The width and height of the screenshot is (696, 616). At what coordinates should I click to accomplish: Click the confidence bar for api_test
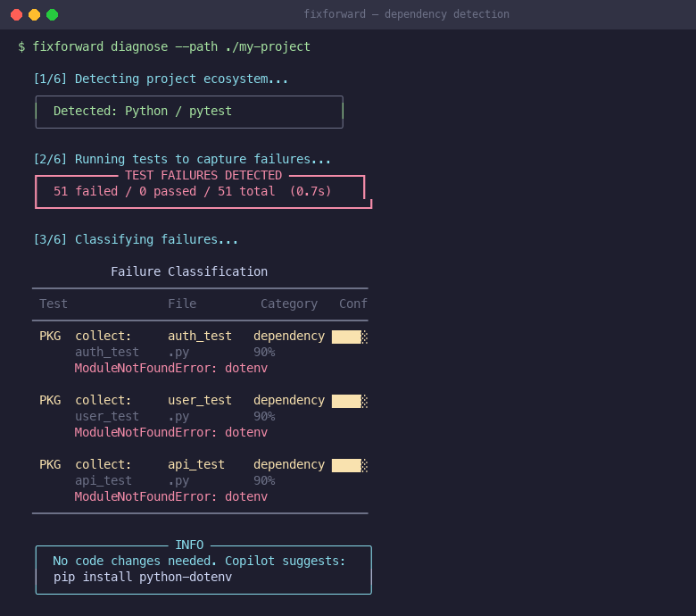click(349, 465)
